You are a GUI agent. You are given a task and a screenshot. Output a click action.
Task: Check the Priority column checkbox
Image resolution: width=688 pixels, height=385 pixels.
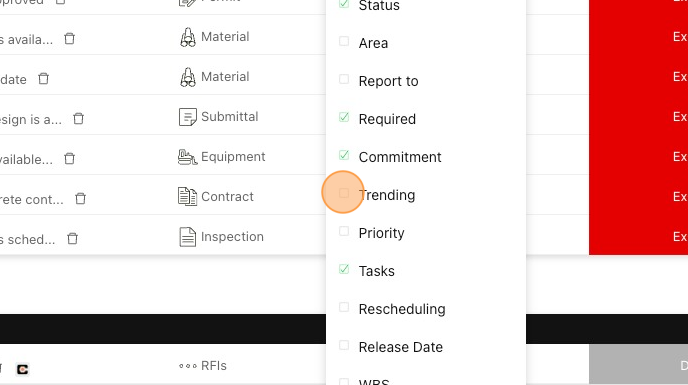pyautogui.click(x=344, y=231)
